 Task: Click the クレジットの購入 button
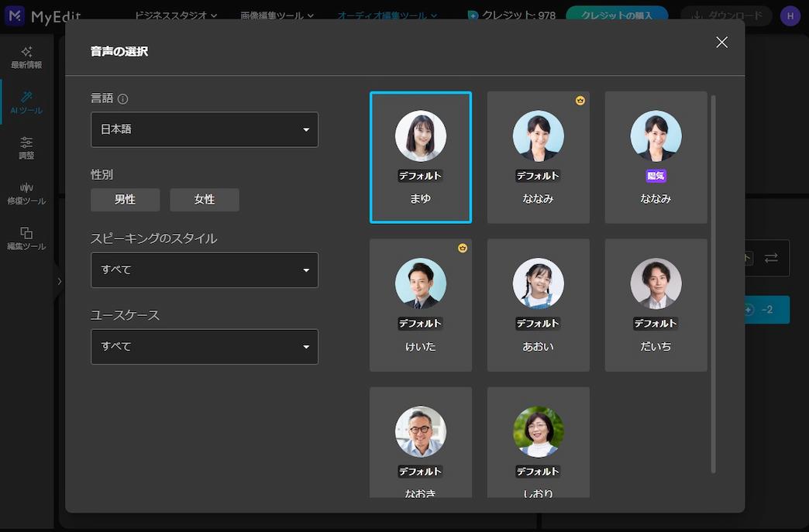tap(616, 15)
